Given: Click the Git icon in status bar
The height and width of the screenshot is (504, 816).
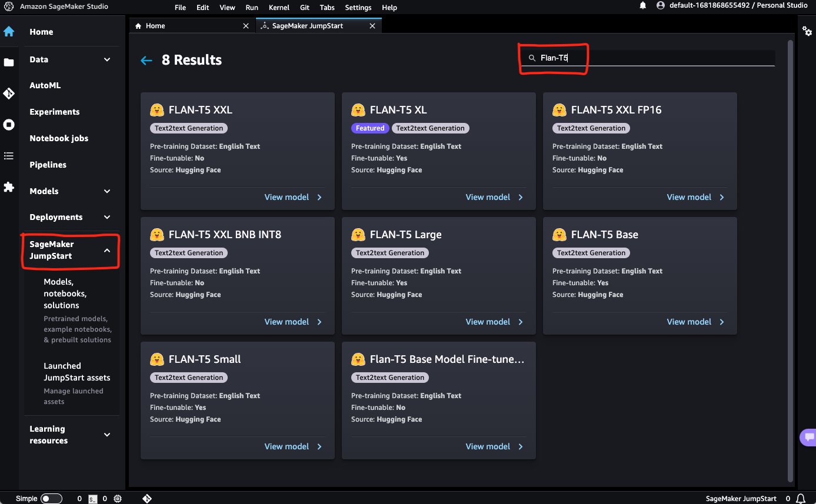Looking at the screenshot, I should click(147, 499).
